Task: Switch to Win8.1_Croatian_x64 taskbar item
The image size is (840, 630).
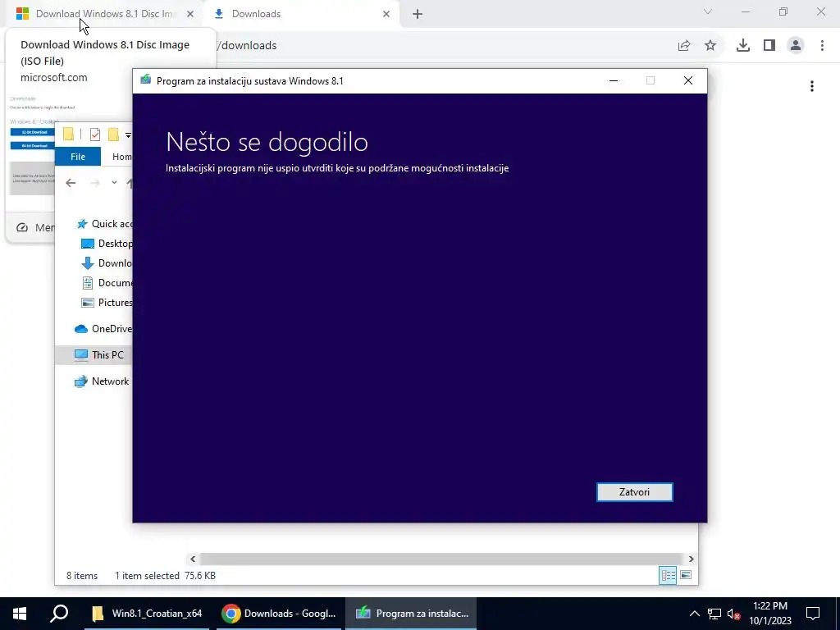Action: pyautogui.click(x=147, y=614)
